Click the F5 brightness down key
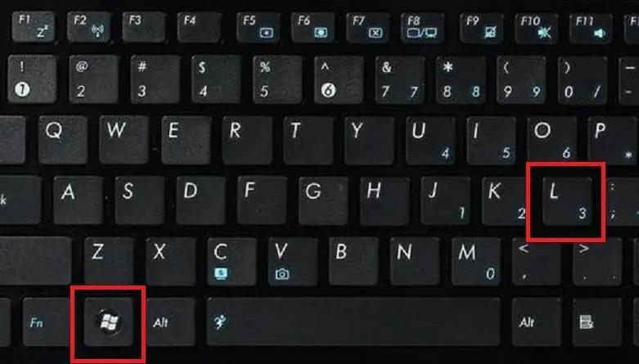 click(x=259, y=27)
